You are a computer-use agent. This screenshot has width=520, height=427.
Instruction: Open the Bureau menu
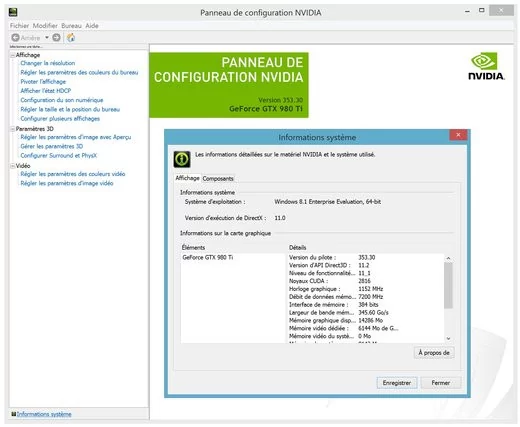[x=71, y=26]
